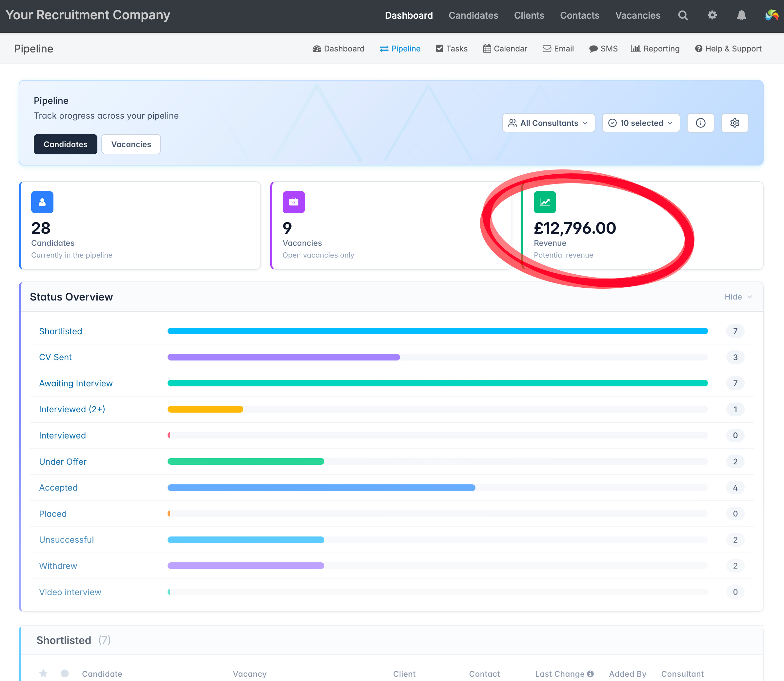The image size is (784, 681).
Task: Click the colorful profile logo icon
Action: 772,15
